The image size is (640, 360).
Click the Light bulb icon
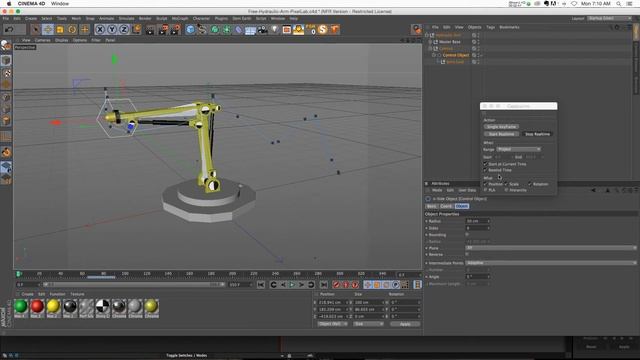275,29
